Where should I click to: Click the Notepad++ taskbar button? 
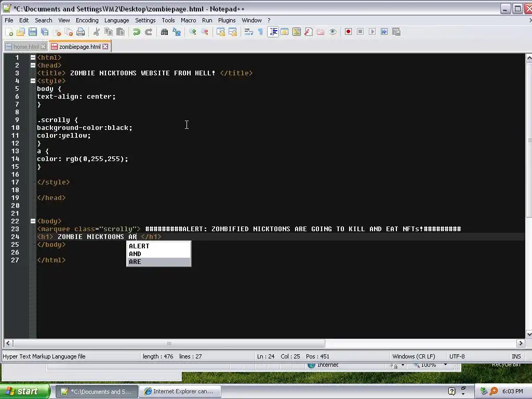(x=97, y=391)
